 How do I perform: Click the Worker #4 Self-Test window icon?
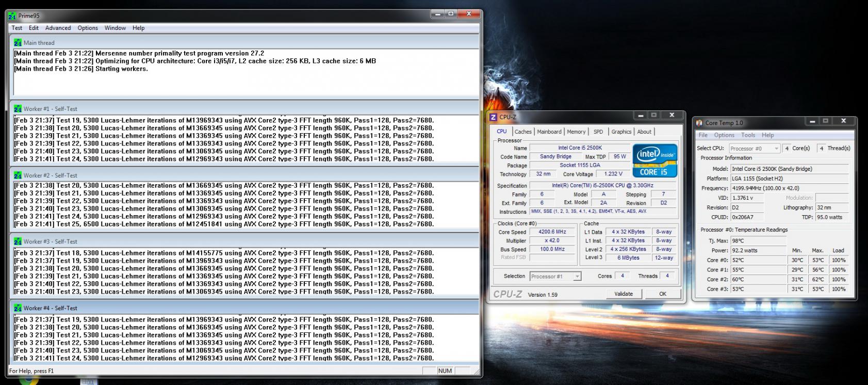(x=18, y=308)
